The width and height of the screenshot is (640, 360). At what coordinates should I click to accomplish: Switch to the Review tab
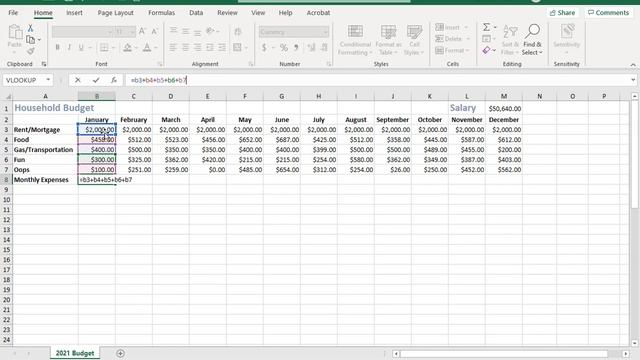pos(227,13)
